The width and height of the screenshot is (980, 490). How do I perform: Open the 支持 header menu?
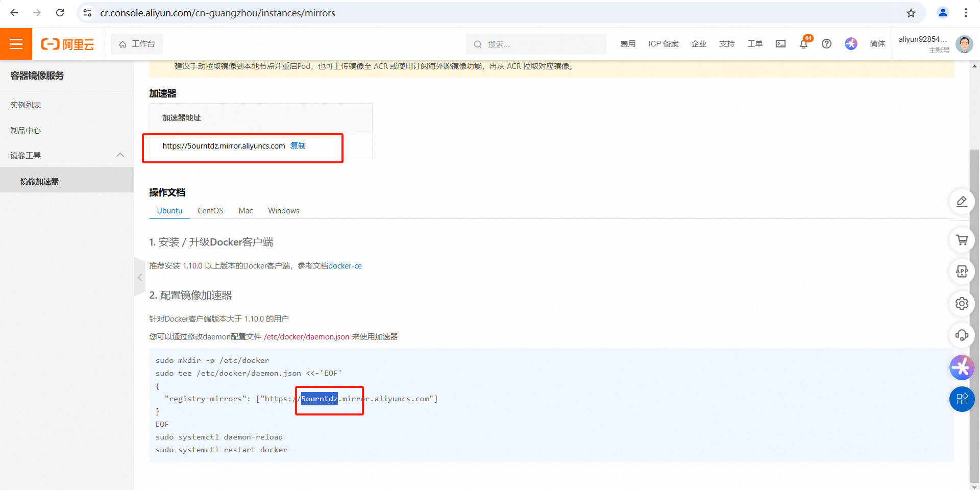727,44
